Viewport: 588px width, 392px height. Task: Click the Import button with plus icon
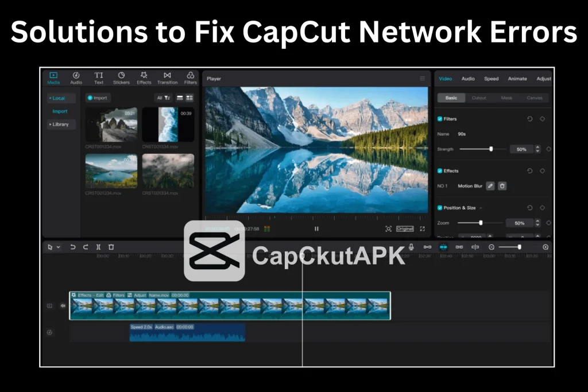tap(98, 98)
